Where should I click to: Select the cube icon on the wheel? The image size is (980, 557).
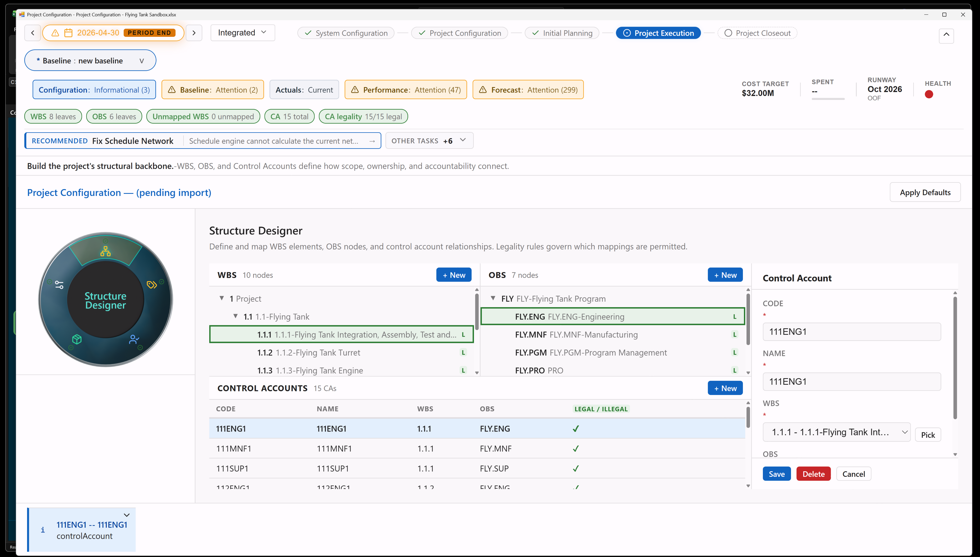coord(77,339)
